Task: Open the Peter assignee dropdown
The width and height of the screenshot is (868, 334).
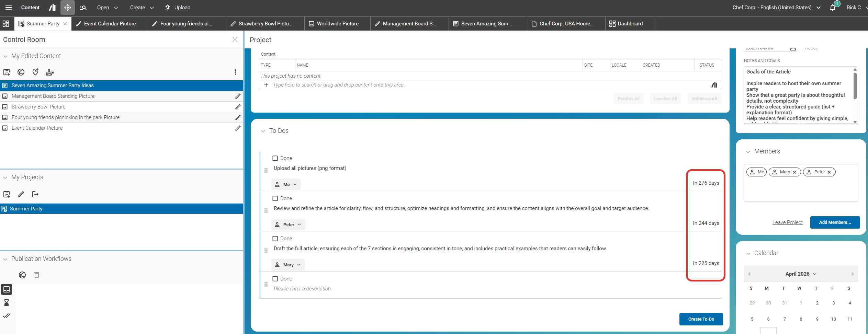Action: click(x=289, y=224)
